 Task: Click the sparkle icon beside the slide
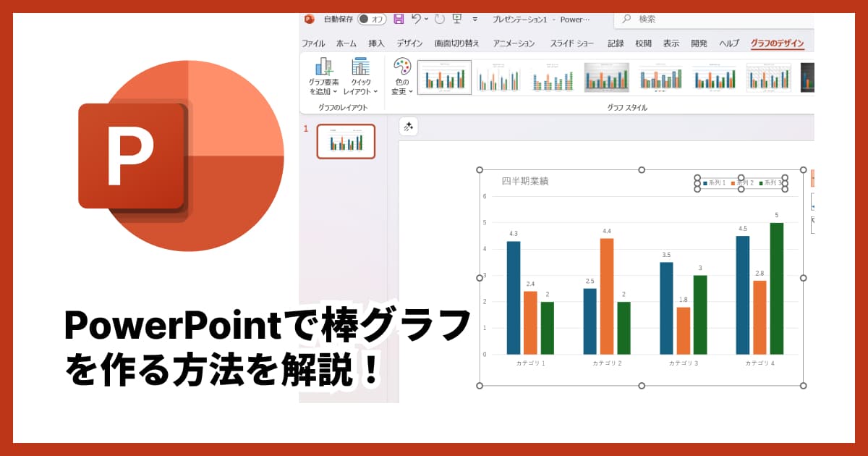point(409,127)
